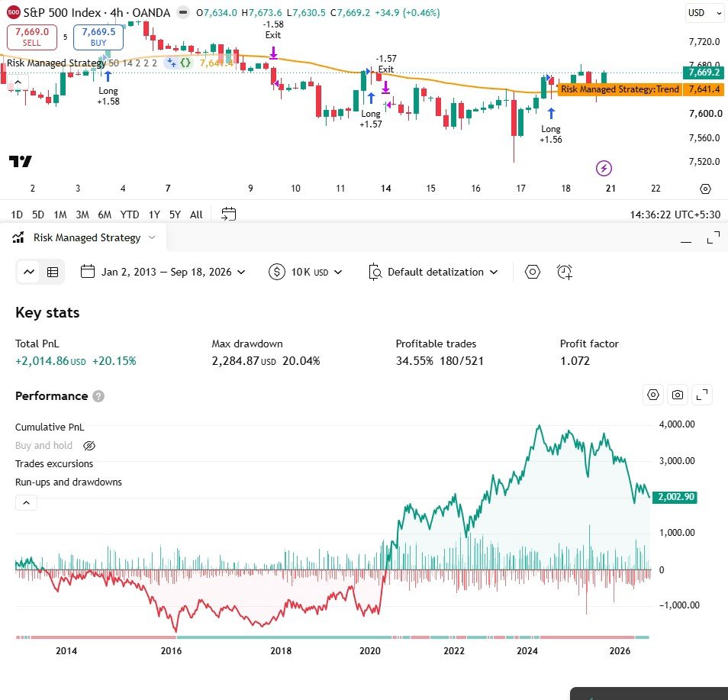Set chart range to 1D
Screen dimensions: 728x700
click(17, 215)
